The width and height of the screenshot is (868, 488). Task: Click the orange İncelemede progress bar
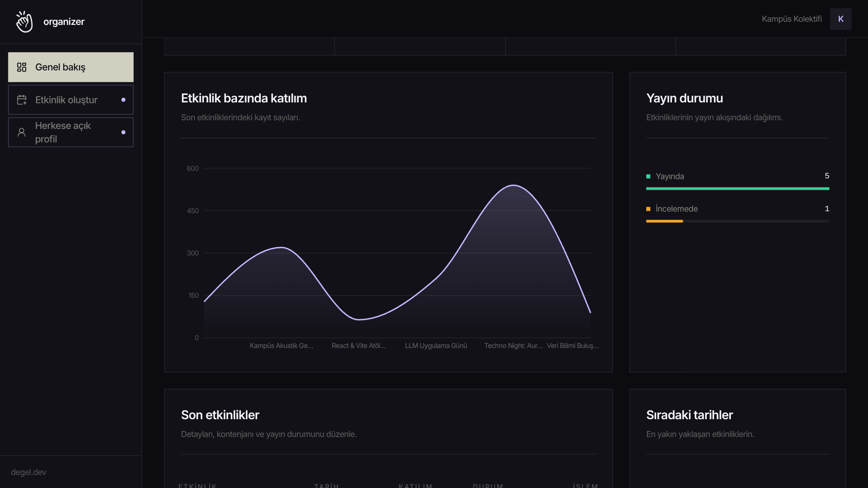(664, 221)
